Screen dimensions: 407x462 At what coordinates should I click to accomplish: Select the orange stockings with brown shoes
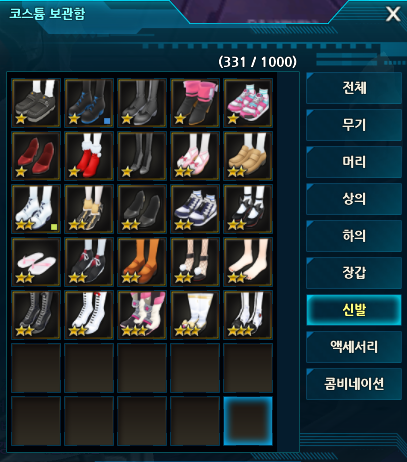point(142,262)
